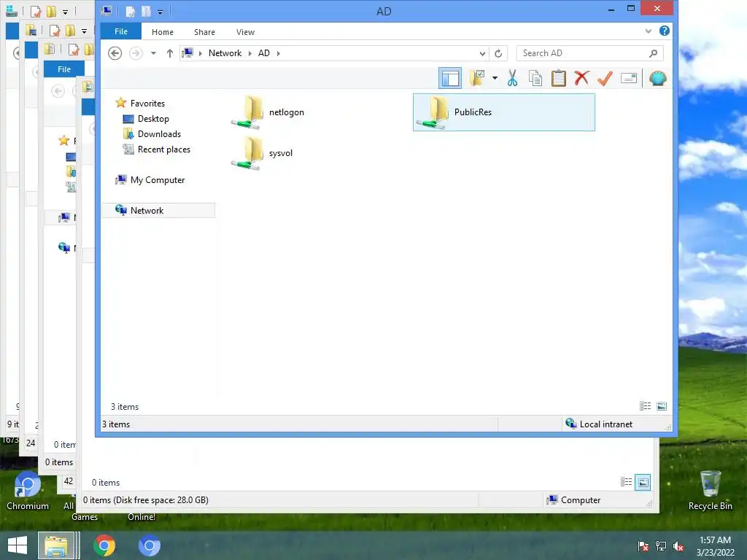Click the Copy pages icon
Screen dimensions: 747x560
pos(535,78)
